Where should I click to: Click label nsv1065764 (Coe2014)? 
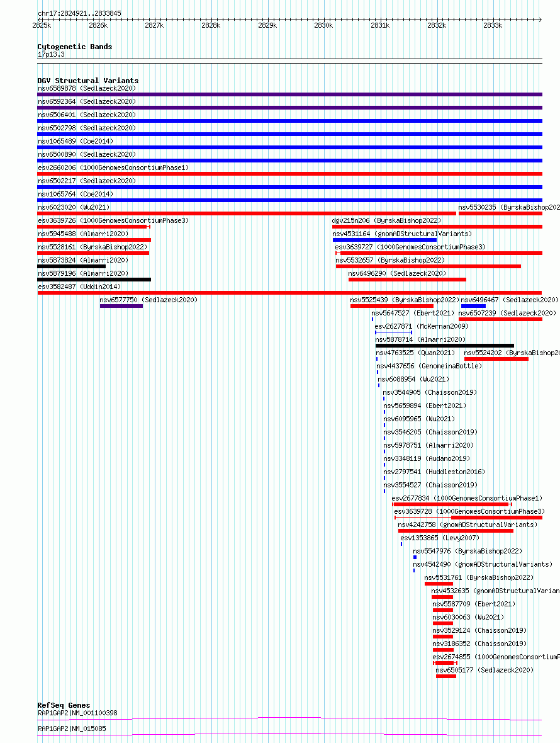tap(76, 195)
